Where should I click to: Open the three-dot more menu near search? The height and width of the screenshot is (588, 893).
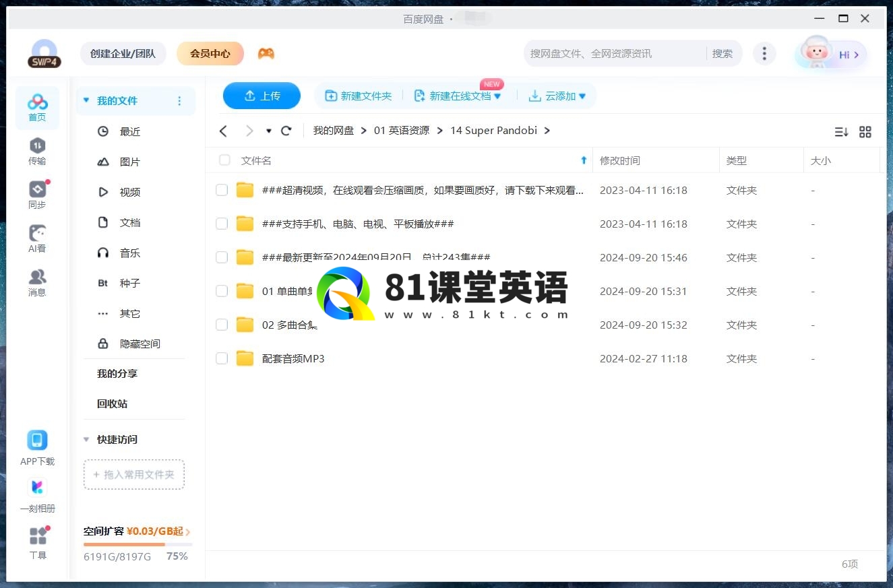(764, 53)
